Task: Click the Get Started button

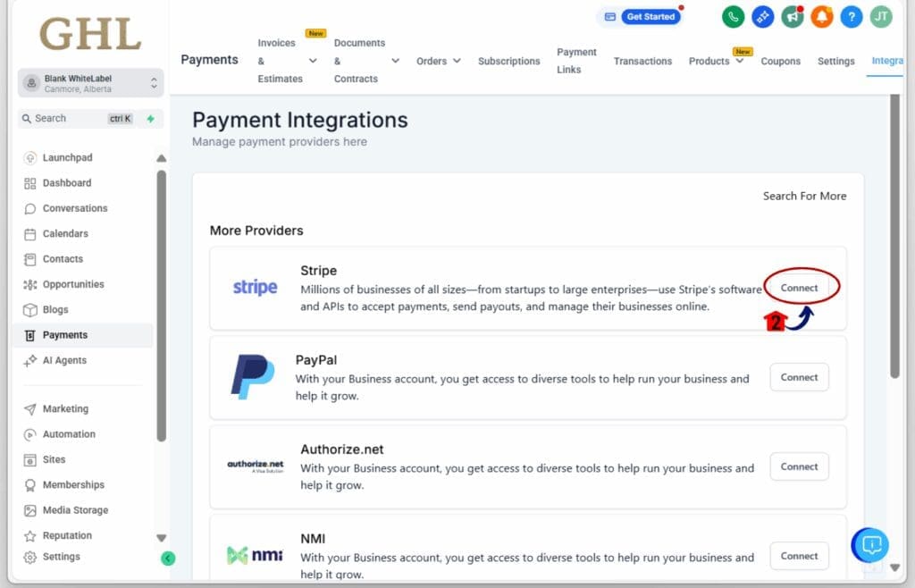Action: tap(651, 16)
